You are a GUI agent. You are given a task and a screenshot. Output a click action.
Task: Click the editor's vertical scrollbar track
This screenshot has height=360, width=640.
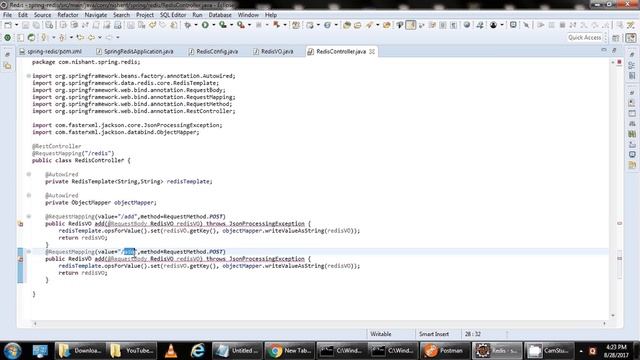click(612, 188)
